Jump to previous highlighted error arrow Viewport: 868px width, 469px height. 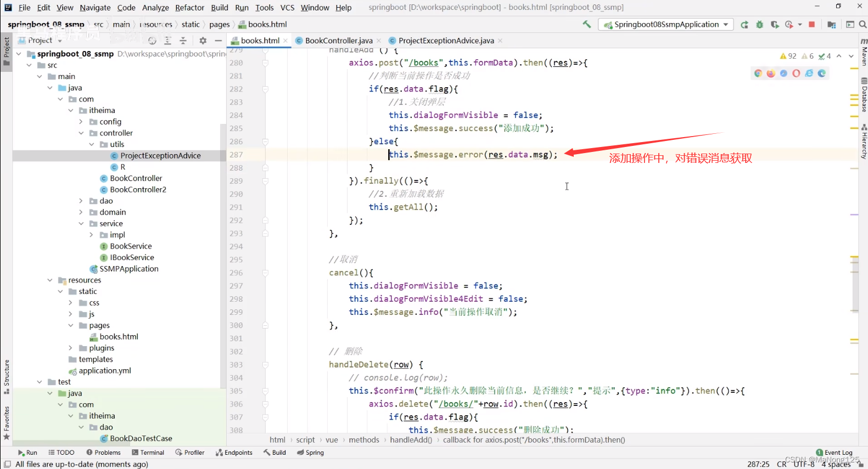(839, 56)
